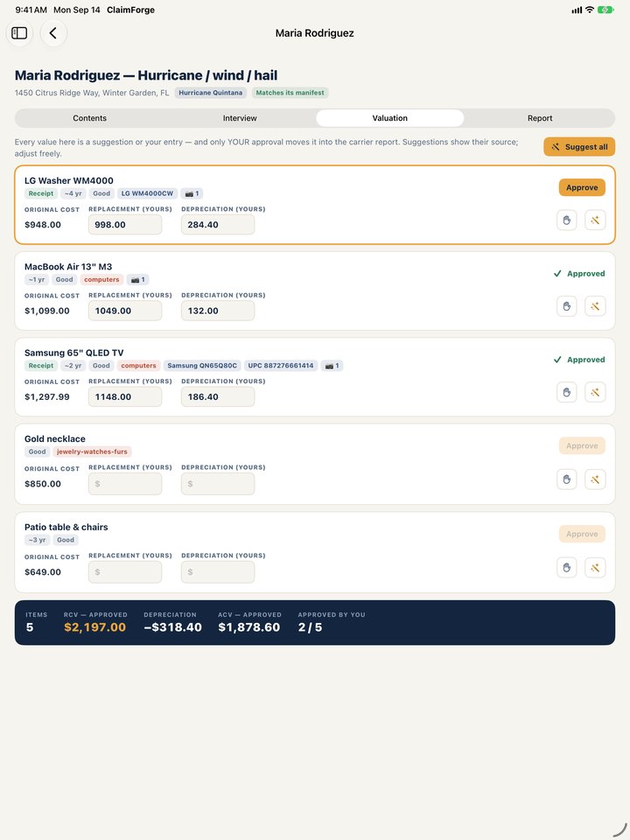
Task: Switch to the Contents tab
Action: 89,118
